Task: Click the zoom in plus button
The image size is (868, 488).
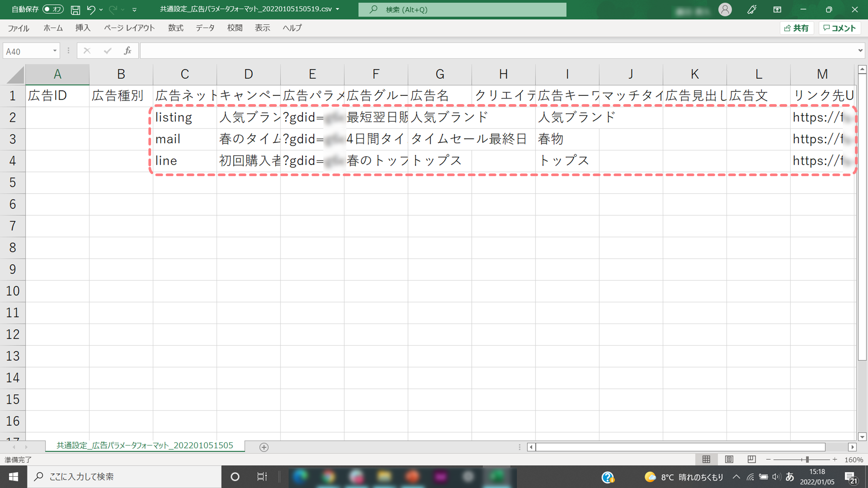Action: [x=835, y=459]
